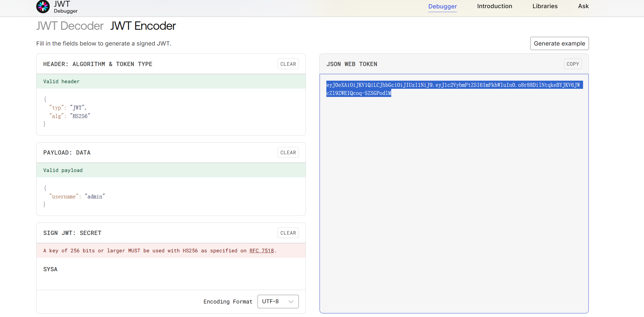Click the JWT Debugger logo icon
Image resolution: width=644 pixels, height=317 pixels.
point(43,6)
